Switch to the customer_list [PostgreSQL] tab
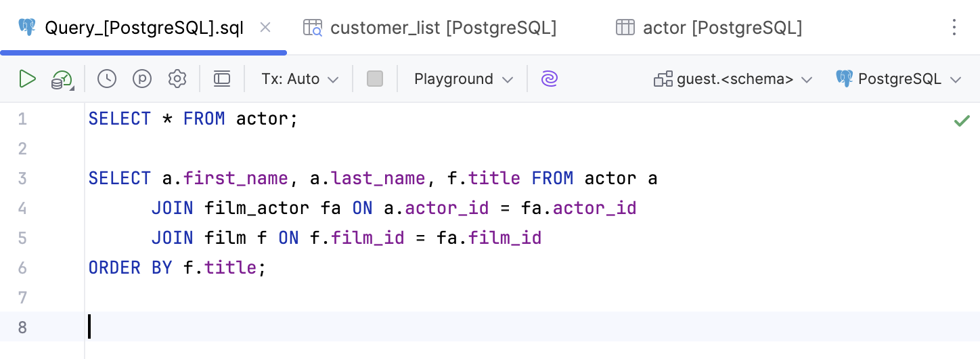 click(443, 28)
